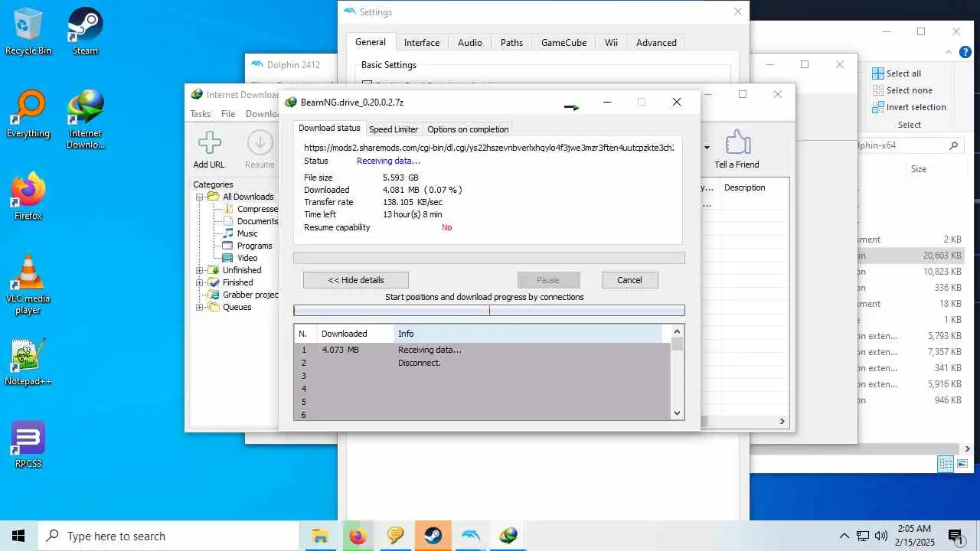Open Internet Download Manager desktop shortcut

[x=85, y=119]
